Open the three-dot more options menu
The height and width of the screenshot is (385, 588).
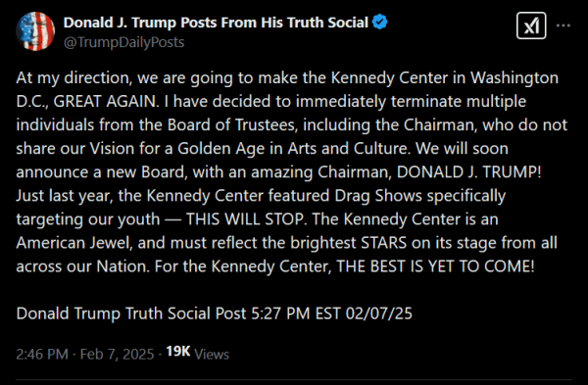tap(563, 25)
